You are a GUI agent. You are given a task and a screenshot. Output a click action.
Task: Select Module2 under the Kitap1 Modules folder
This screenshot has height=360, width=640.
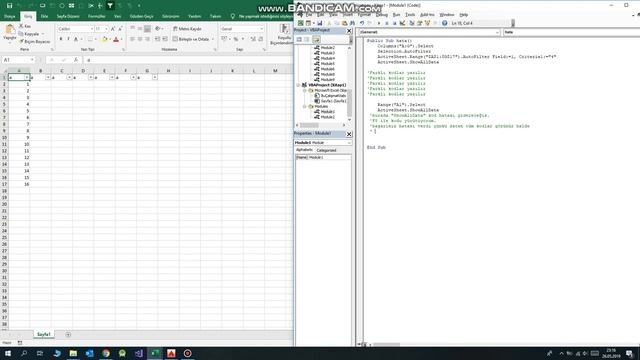(x=324, y=117)
